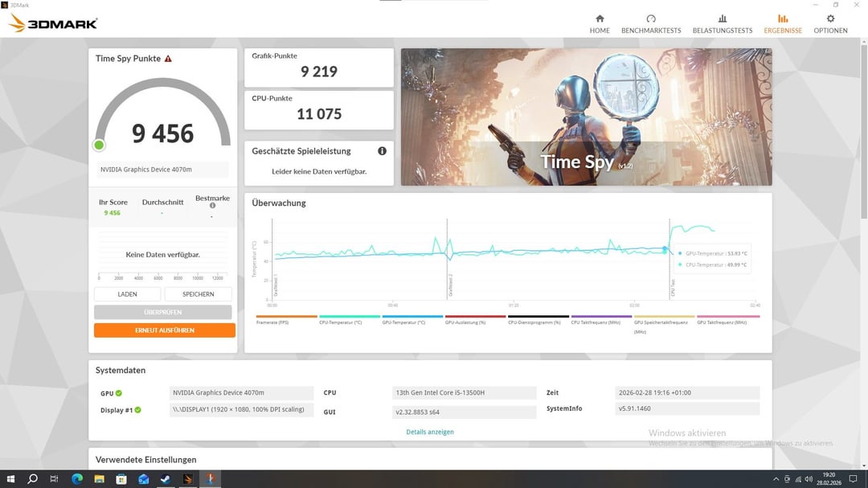Viewport: 868px width, 488px height.
Task: Click the Time Spy warning triangle icon
Action: (168, 59)
